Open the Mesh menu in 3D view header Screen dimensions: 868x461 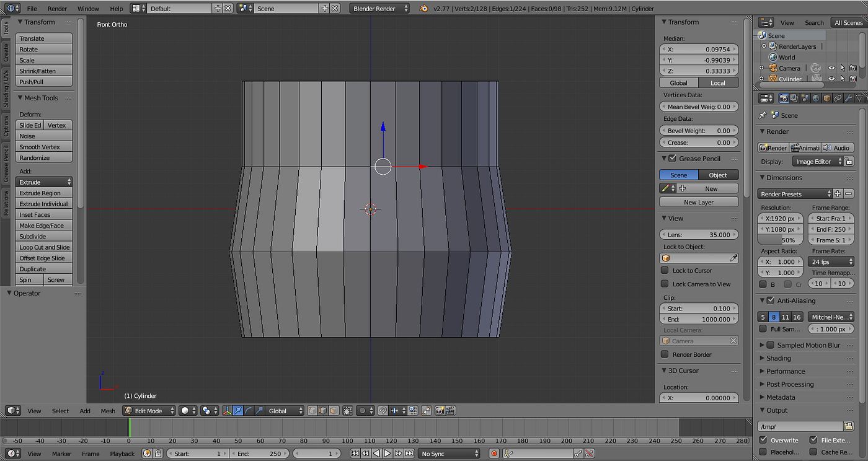(108, 411)
